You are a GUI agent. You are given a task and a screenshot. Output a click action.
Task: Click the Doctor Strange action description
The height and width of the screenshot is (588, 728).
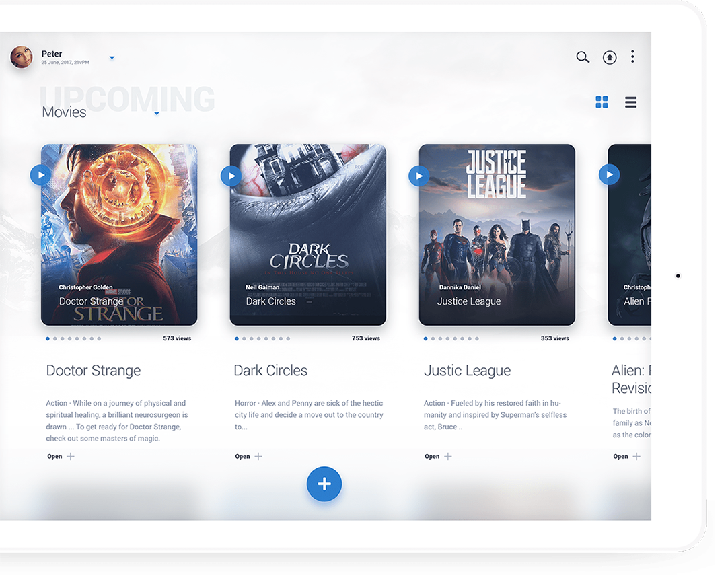click(117, 421)
